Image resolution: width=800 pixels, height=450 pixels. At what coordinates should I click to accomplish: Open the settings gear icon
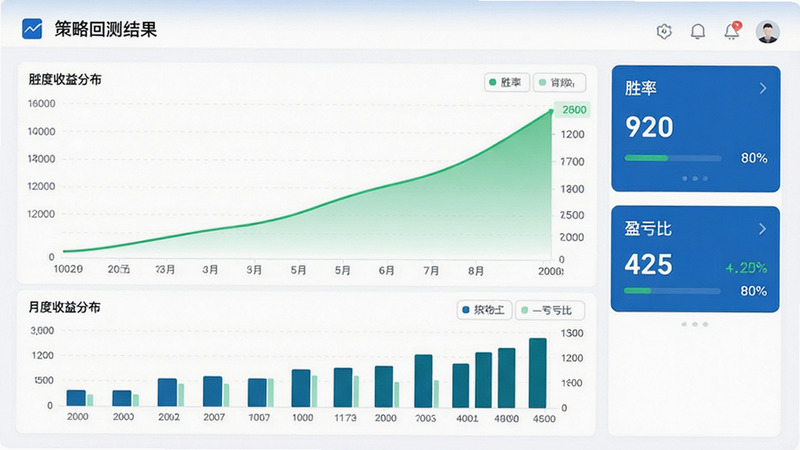tap(664, 31)
